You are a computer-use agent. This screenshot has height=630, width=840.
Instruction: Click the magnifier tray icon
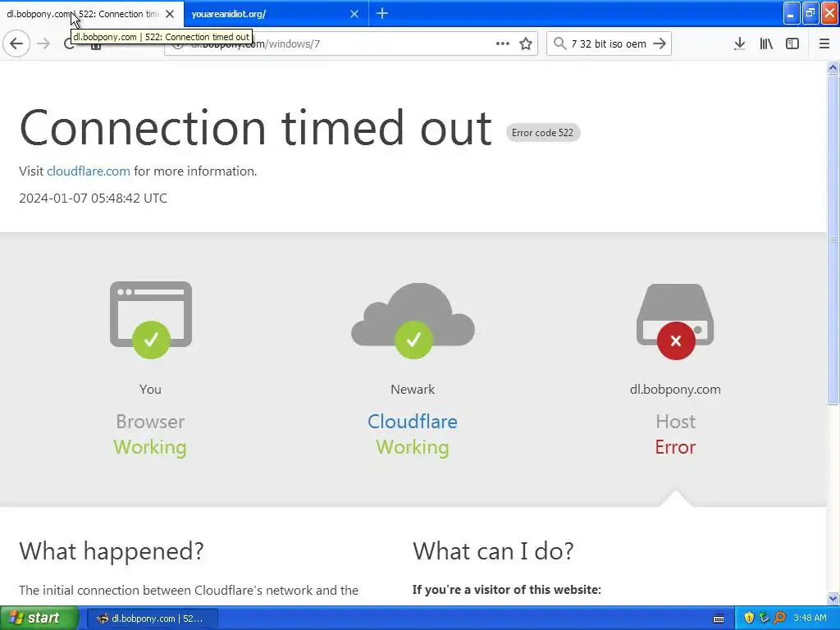click(779, 619)
